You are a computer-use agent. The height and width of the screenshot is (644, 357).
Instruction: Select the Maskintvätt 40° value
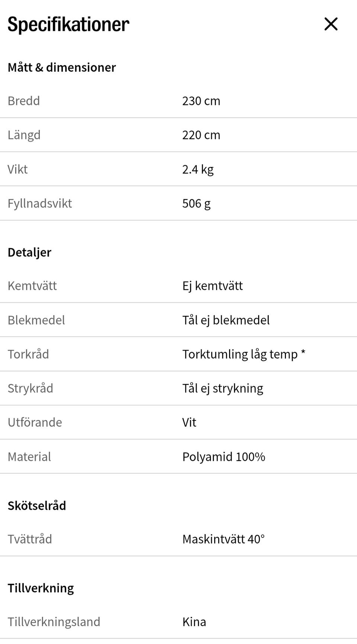tap(223, 539)
